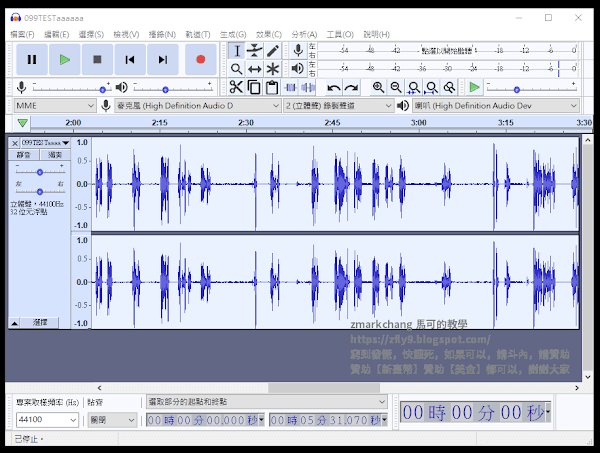Paste with the clipboard icon

[272, 87]
